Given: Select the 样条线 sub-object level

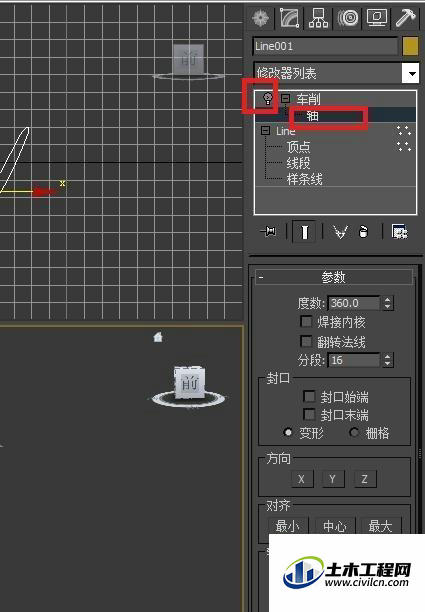Looking at the screenshot, I should point(304,180).
